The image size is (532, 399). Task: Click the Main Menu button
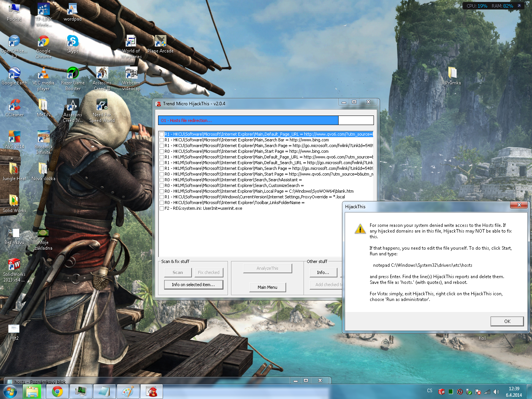(x=267, y=287)
